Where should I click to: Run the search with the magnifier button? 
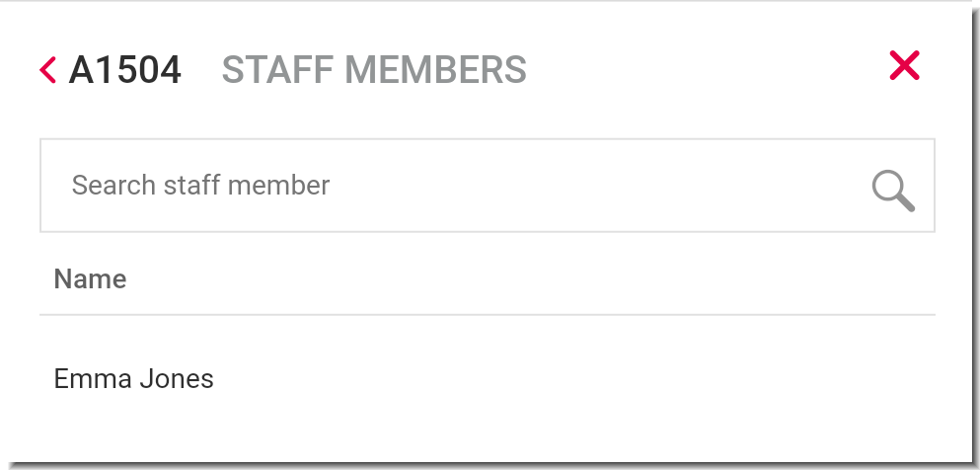pyautogui.click(x=893, y=192)
